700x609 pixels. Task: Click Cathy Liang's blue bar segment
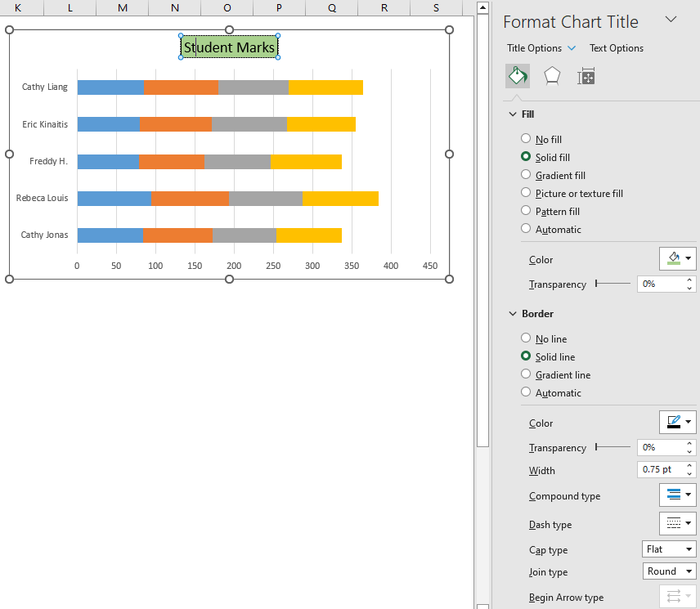[110, 87]
